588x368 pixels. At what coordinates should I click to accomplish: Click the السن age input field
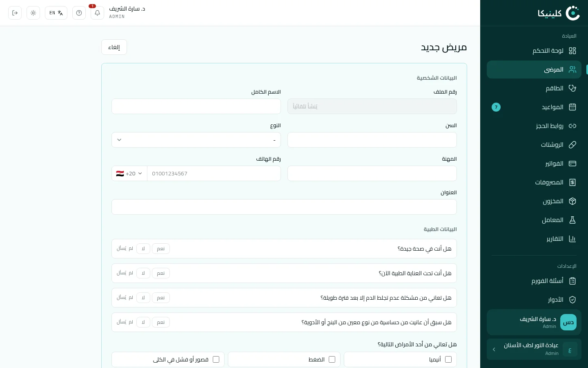[372, 140]
